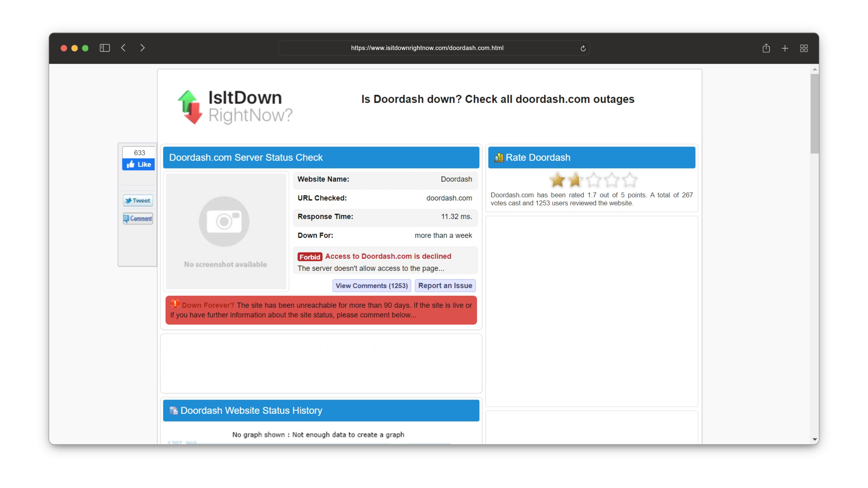This screenshot has width=868, height=488.
Task: Rate Doordash five stars
Action: coord(629,180)
